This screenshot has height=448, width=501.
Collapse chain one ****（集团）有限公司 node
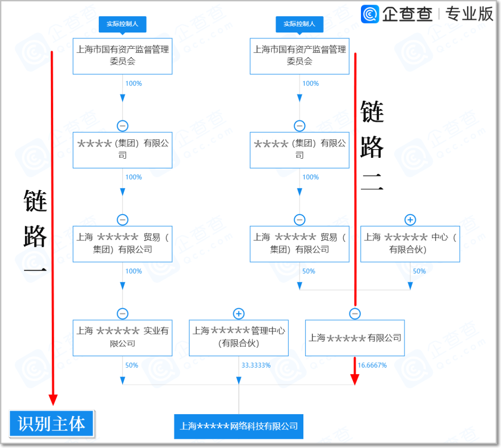(122, 126)
